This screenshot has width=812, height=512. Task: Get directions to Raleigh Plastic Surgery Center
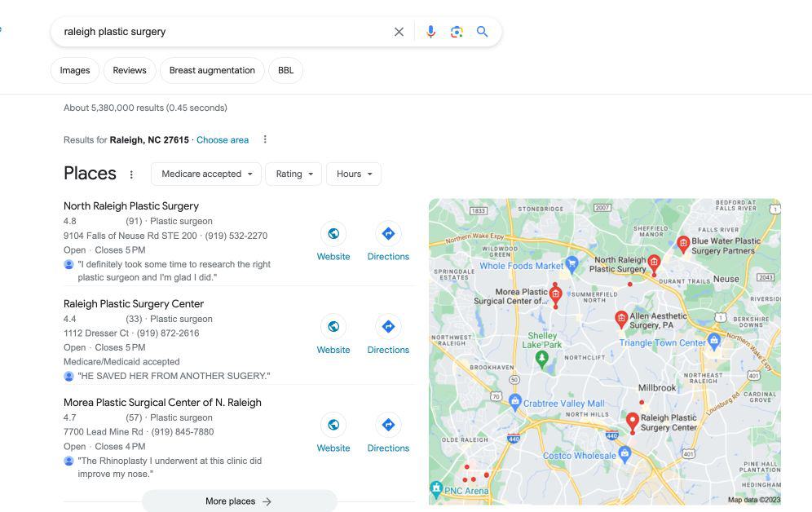pyautogui.click(x=388, y=327)
